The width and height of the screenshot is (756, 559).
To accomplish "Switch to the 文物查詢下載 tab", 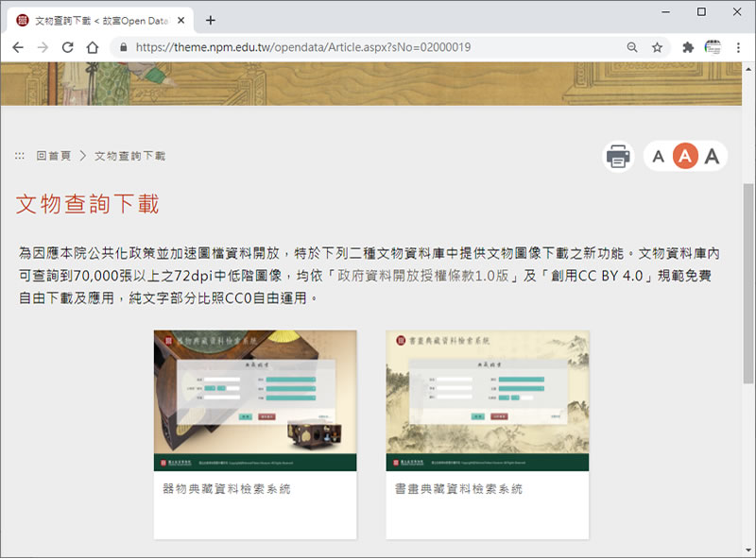I will pos(100,20).
